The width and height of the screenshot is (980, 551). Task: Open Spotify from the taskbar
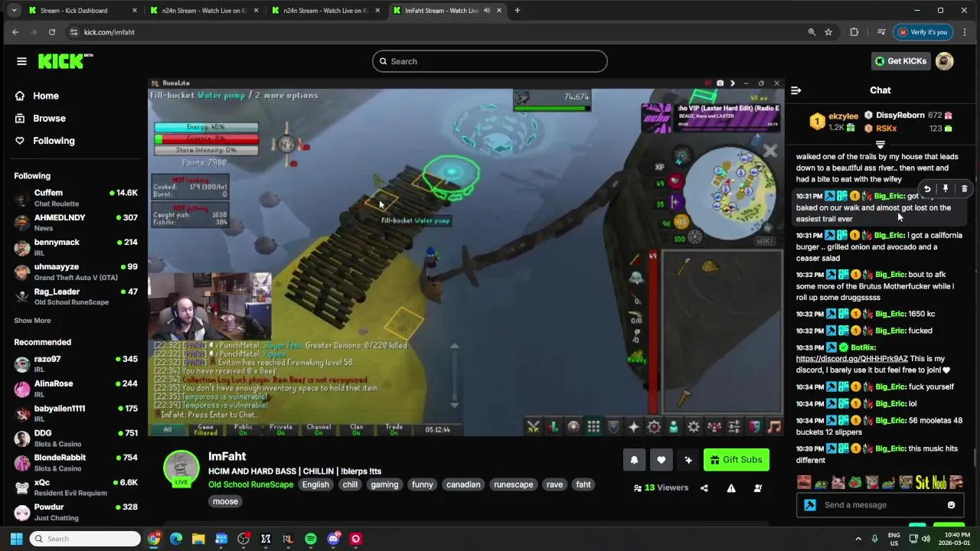pyautogui.click(x=310, y=539)
